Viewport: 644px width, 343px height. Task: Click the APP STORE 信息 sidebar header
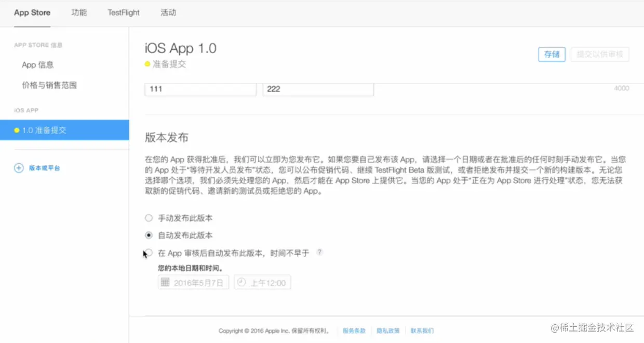38,45
